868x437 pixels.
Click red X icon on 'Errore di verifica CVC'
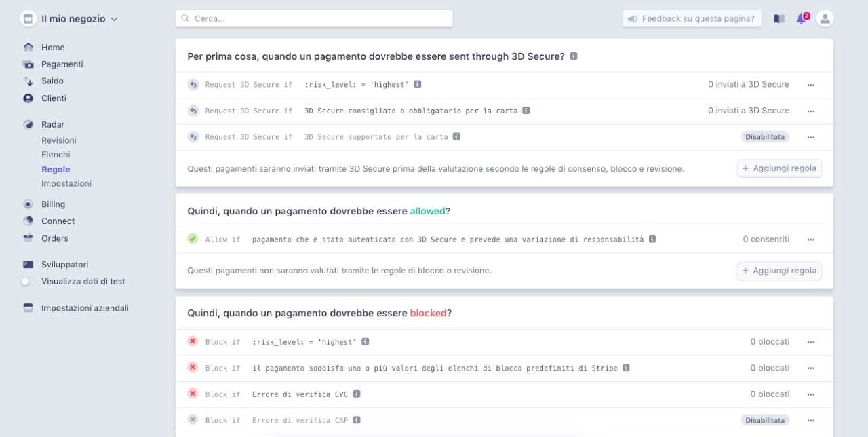pos(193,394)
